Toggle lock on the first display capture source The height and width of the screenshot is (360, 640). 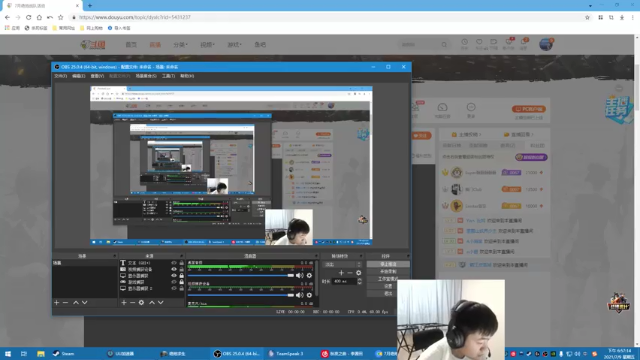point(182,276)
